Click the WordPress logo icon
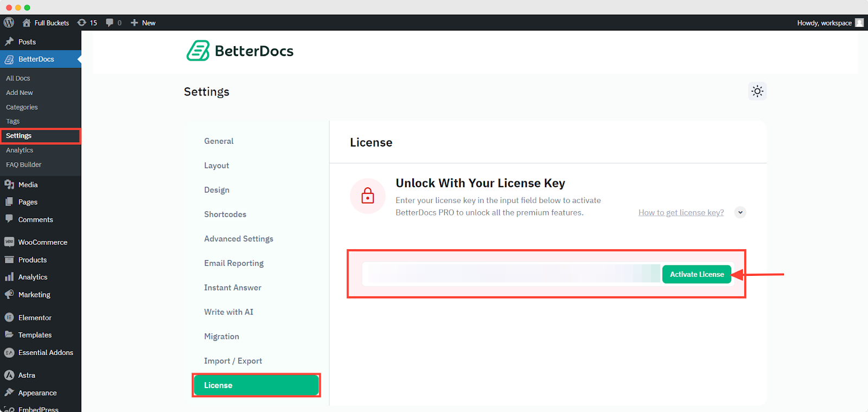868x412 pixels. coord(9,23)
